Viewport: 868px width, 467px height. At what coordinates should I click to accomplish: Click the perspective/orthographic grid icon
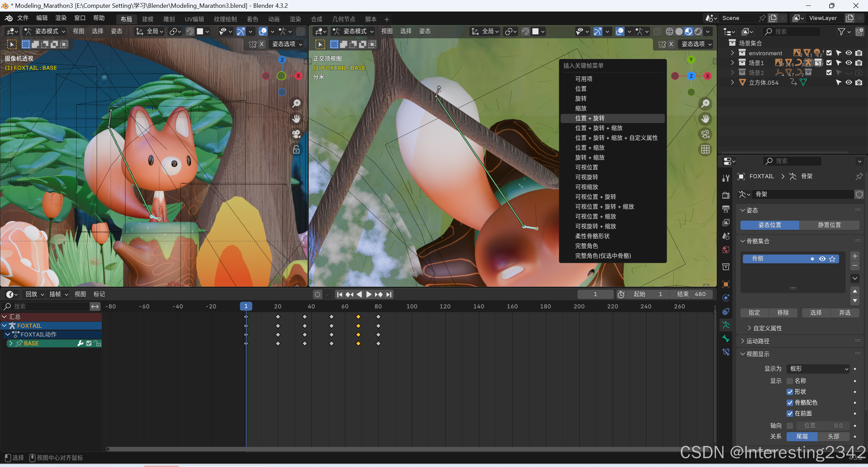click(x=706, y=149)
